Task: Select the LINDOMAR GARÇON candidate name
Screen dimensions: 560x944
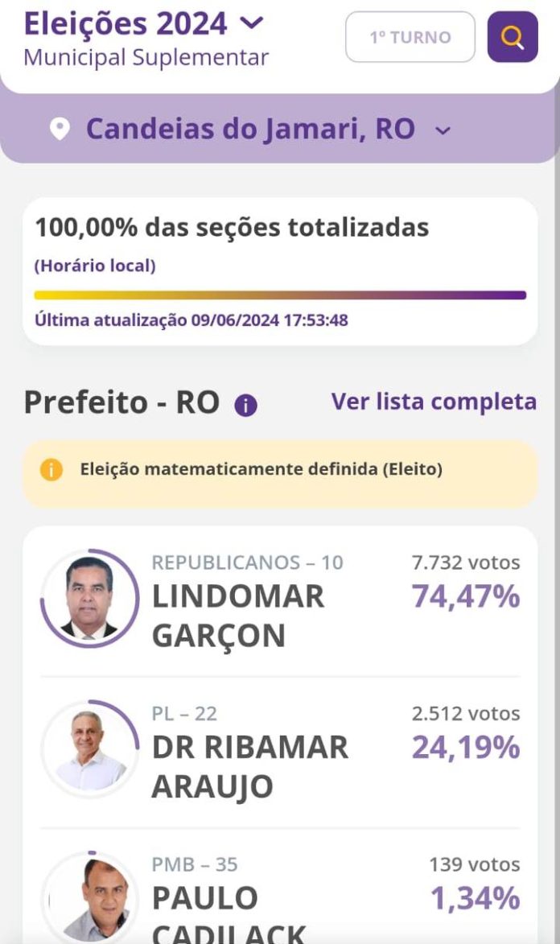Action: coord(238,616)
